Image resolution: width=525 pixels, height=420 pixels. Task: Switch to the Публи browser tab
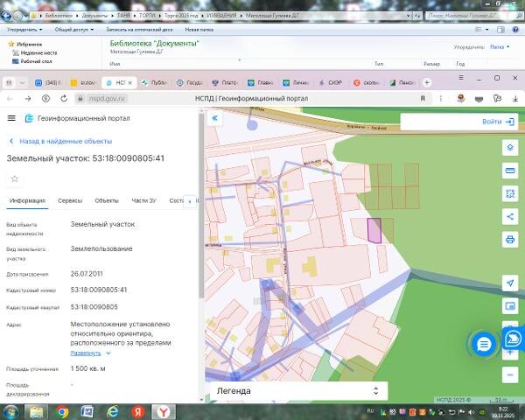(x=154, y=82)
